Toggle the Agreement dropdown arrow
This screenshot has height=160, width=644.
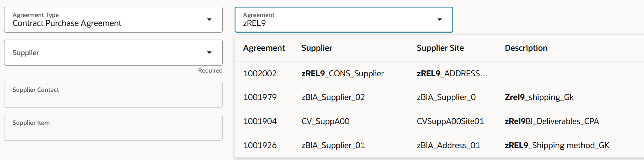[x=440, y=20]
